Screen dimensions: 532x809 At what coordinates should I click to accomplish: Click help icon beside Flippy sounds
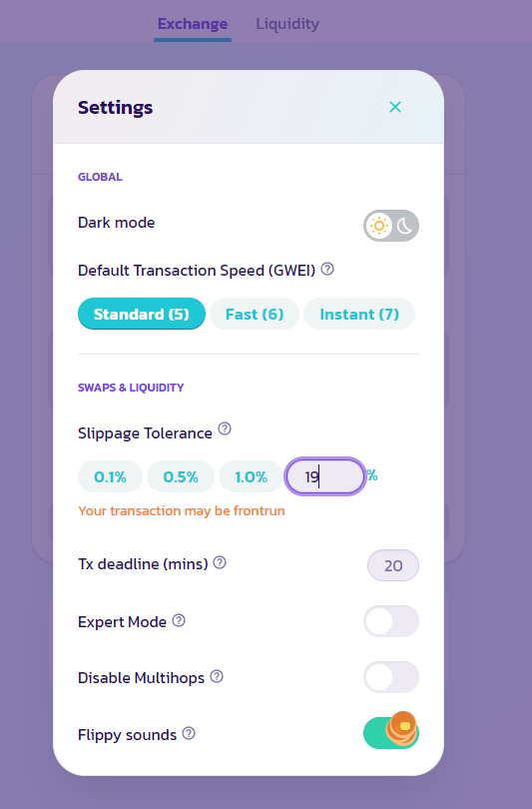[x=189, y=733]
